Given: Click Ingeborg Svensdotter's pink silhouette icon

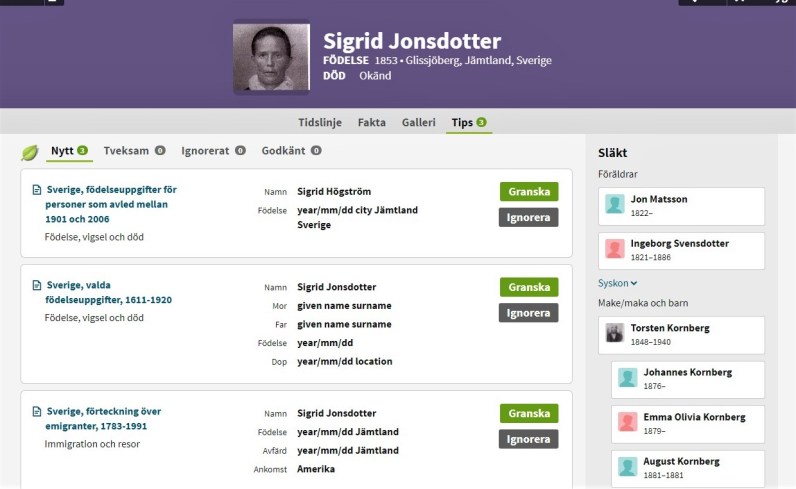Looking at the screenshot, I should coord(616,249).
